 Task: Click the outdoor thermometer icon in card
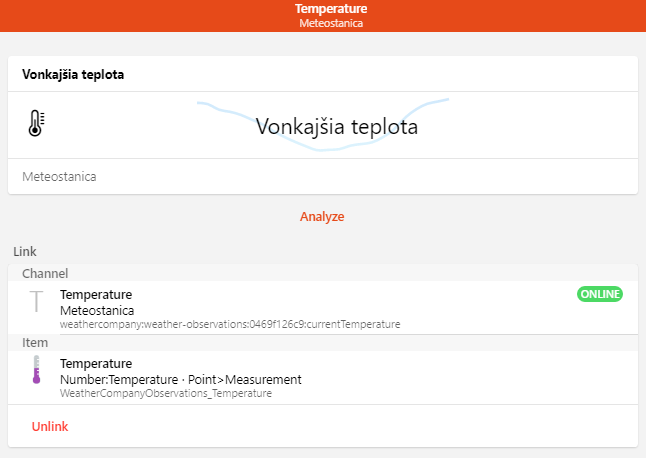tap(37, 124)
